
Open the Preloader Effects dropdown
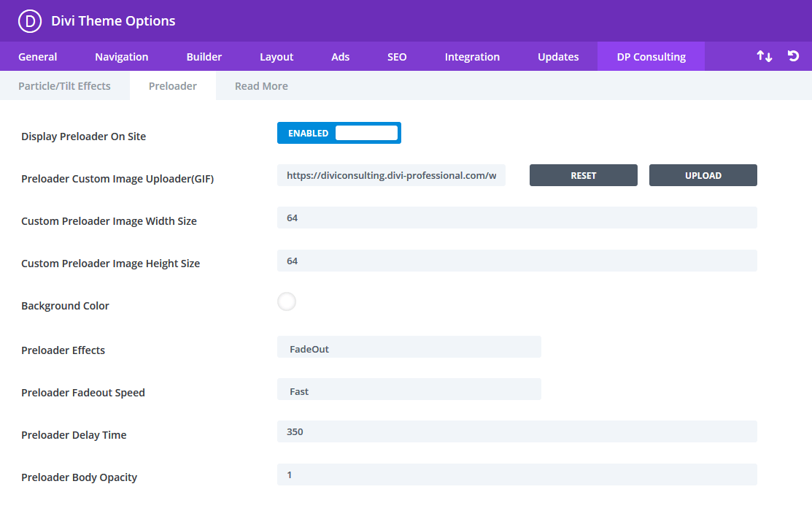pyautogui.click(x=409, y=347)
